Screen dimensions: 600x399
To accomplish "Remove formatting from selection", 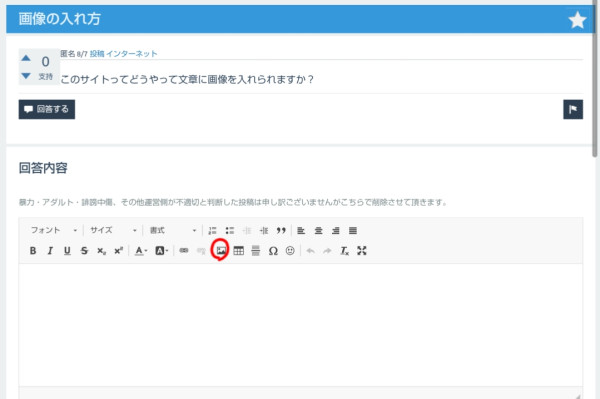I will tap(344, 251).
